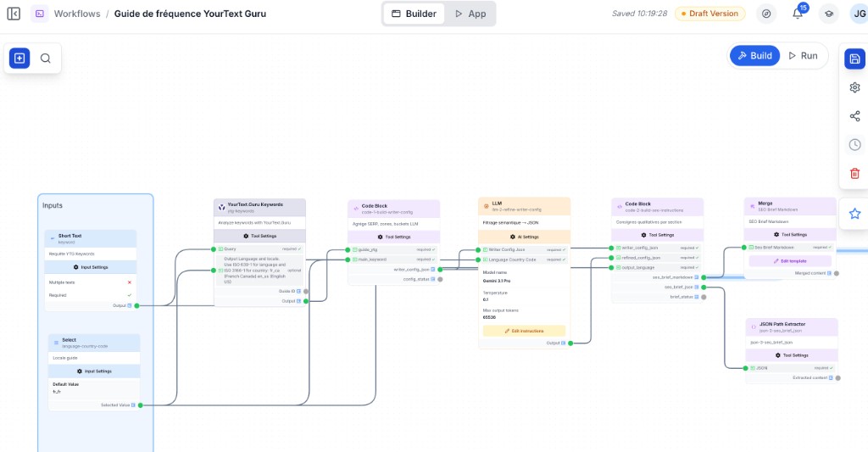Click the Saved 10:19:28 status text
868x452 pixels.
(x=639, y=14)
